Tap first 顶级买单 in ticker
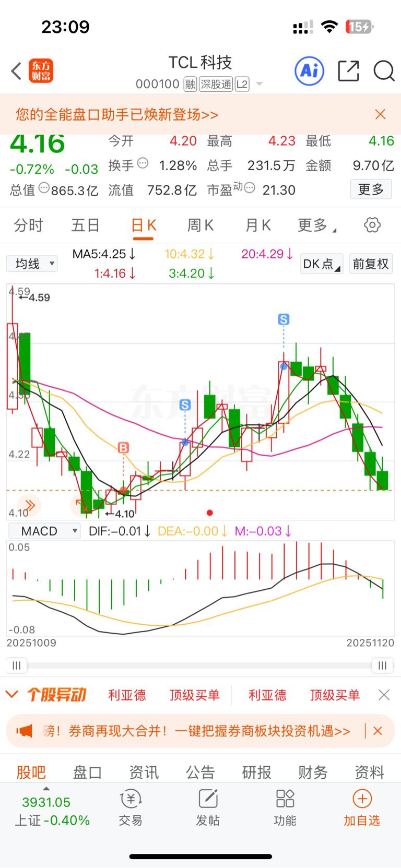Screen dimensions: 401x868 coord(194,695)
